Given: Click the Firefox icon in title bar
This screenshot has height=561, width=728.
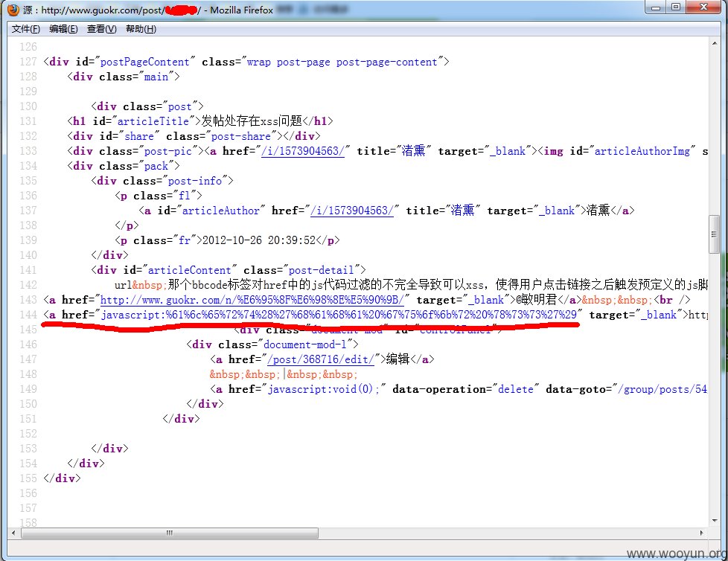Looking at the screenshot, I should (13, 10).
